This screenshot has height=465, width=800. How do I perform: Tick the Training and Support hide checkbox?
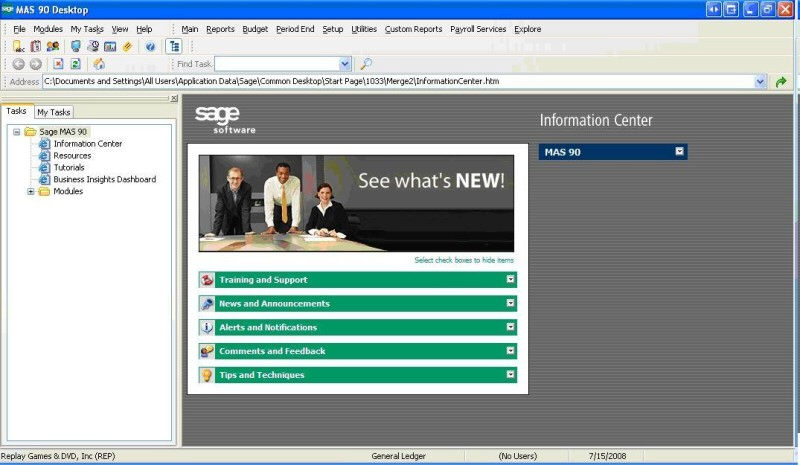(510, 279)
